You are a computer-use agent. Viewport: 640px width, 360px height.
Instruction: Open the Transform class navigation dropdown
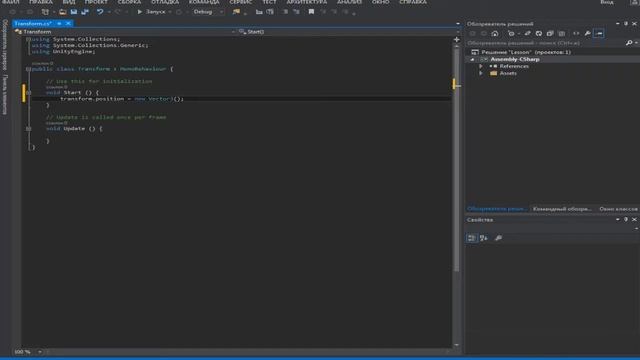point(124,31)
